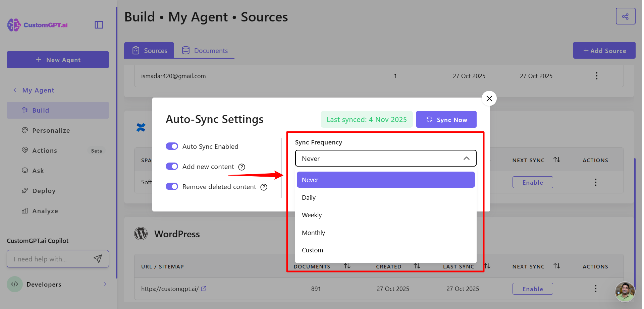Switch to the Documents tab
Viewport: 644px width, 309px height.
coord(205,50)
